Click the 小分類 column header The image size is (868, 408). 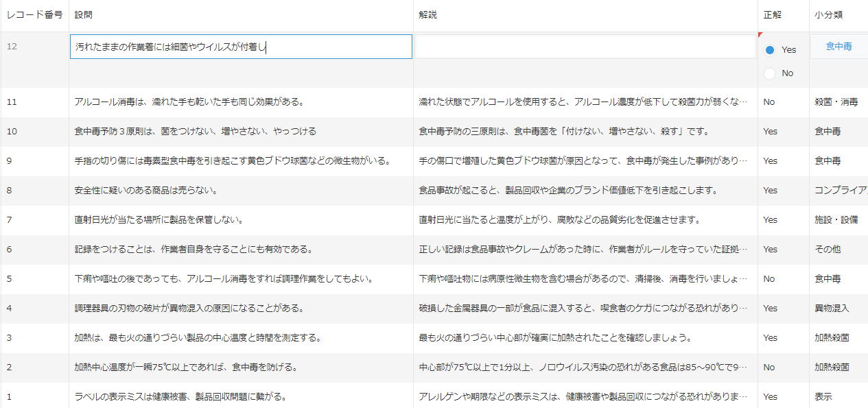[x=828, y=14]
